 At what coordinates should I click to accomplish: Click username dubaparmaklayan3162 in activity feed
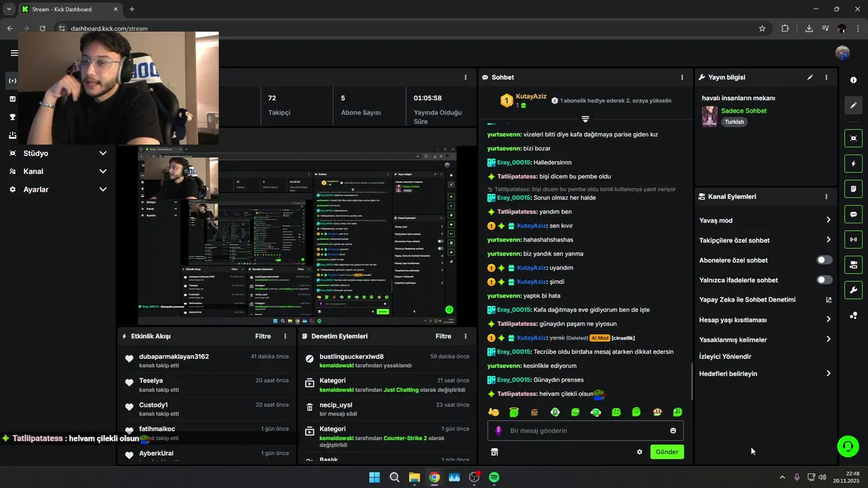(174, 357)
